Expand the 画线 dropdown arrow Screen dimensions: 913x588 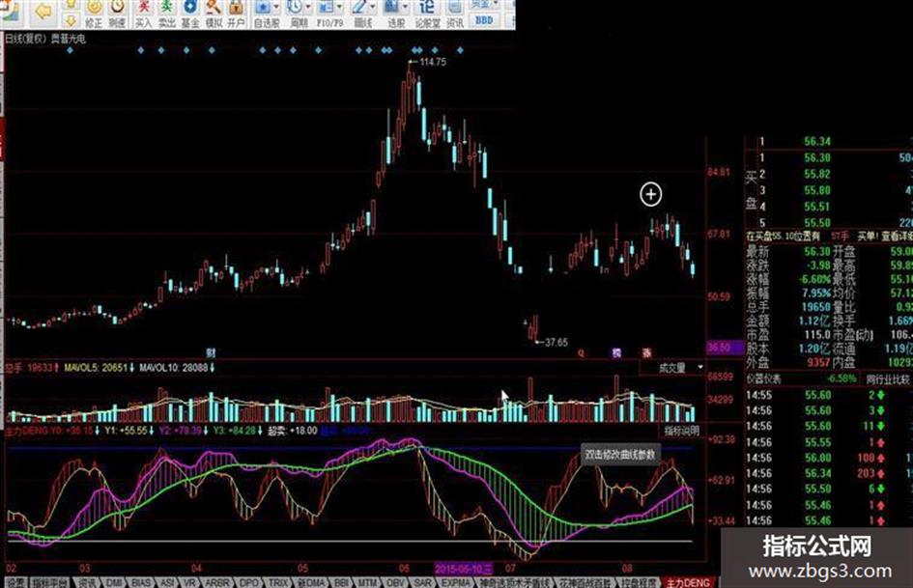tap(372, 8)
